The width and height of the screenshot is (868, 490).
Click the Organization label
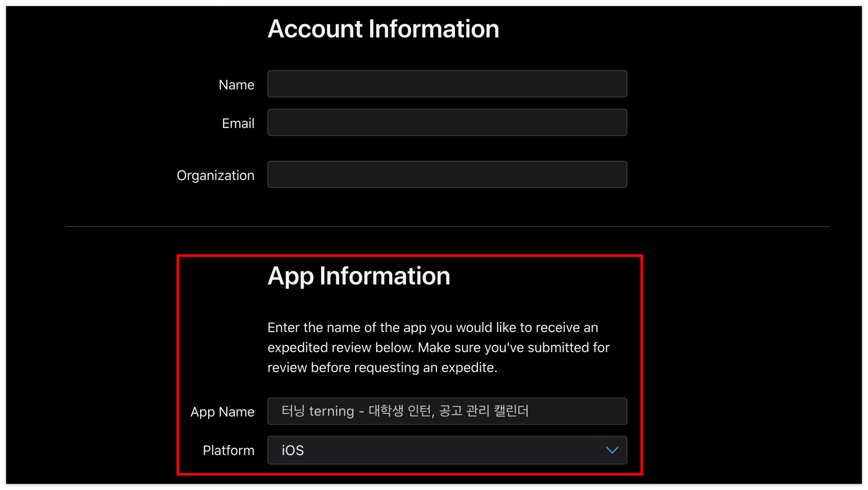point(216,175)
